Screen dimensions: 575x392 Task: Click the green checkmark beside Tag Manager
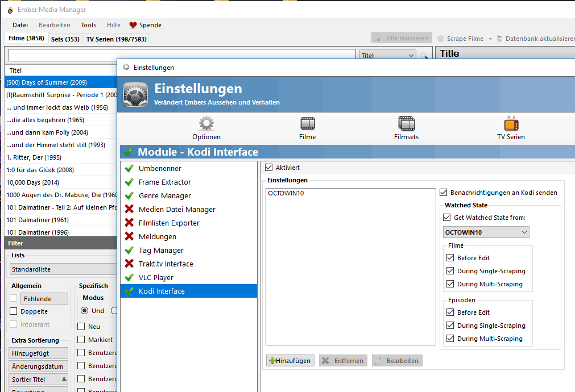point(129,250)
